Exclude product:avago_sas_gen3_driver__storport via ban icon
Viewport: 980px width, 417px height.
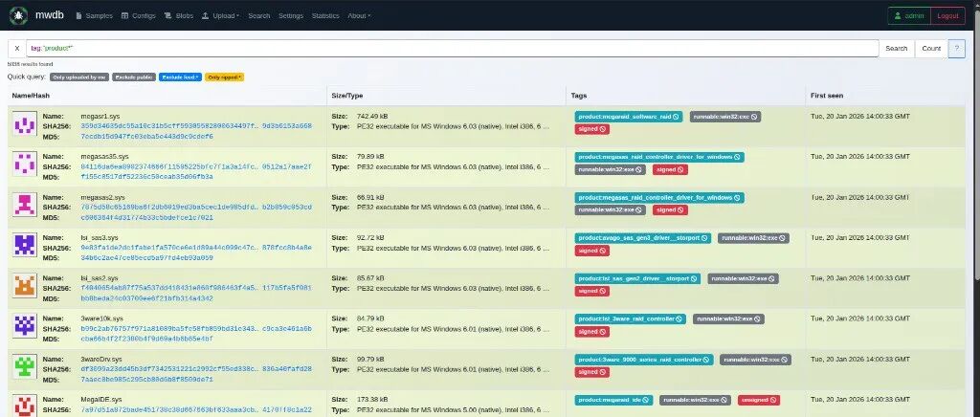[x=704, y=238]
